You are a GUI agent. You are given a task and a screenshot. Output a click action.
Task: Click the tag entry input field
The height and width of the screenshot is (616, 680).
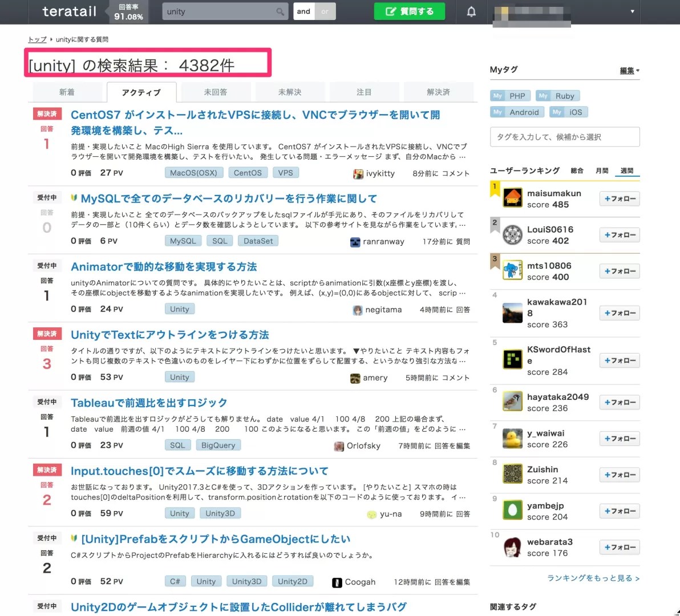point(565,137)
